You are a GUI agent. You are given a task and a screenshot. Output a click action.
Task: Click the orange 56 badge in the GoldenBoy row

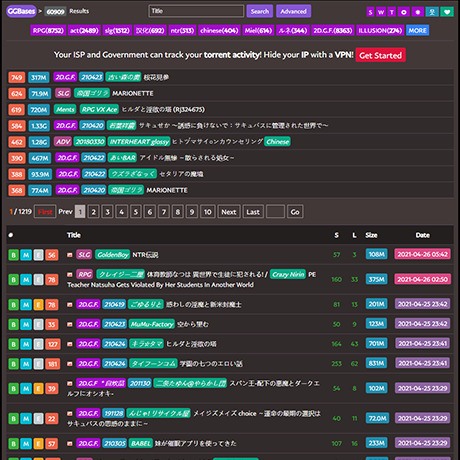pos(51,255)
